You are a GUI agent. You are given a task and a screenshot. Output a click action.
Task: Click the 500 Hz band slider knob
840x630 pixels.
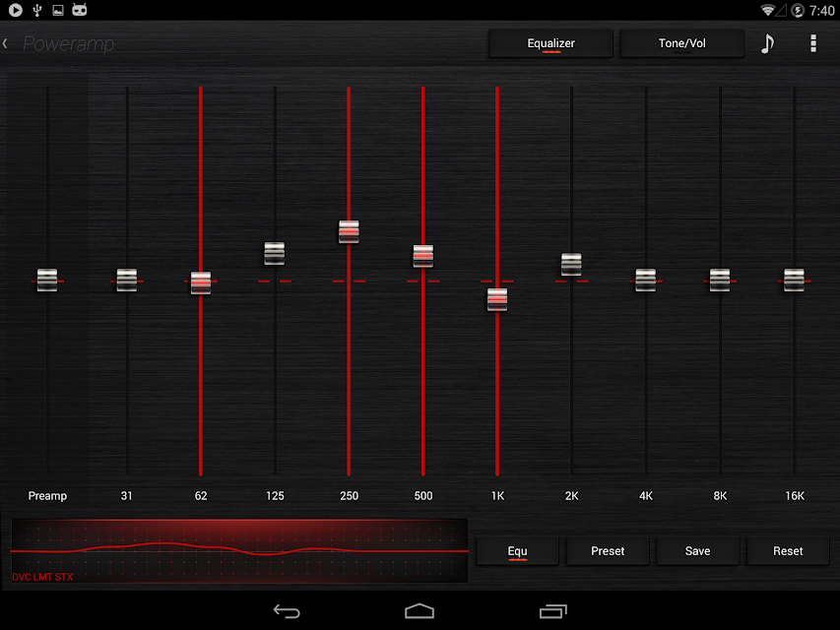423,256
